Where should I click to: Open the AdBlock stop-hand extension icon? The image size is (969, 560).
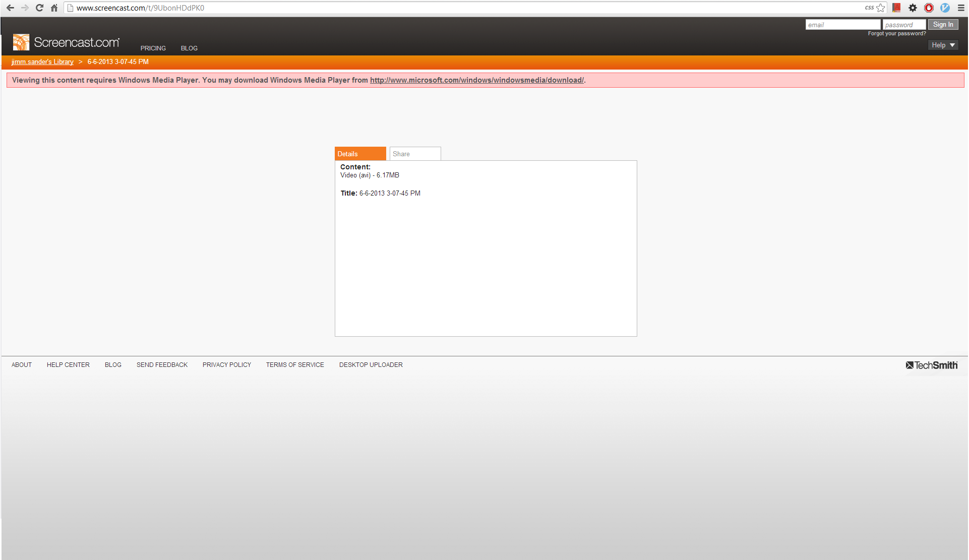tap(929, 8)
